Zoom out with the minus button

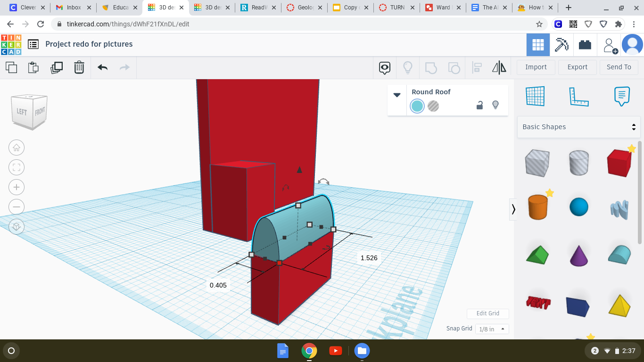(x=17, y=207)
